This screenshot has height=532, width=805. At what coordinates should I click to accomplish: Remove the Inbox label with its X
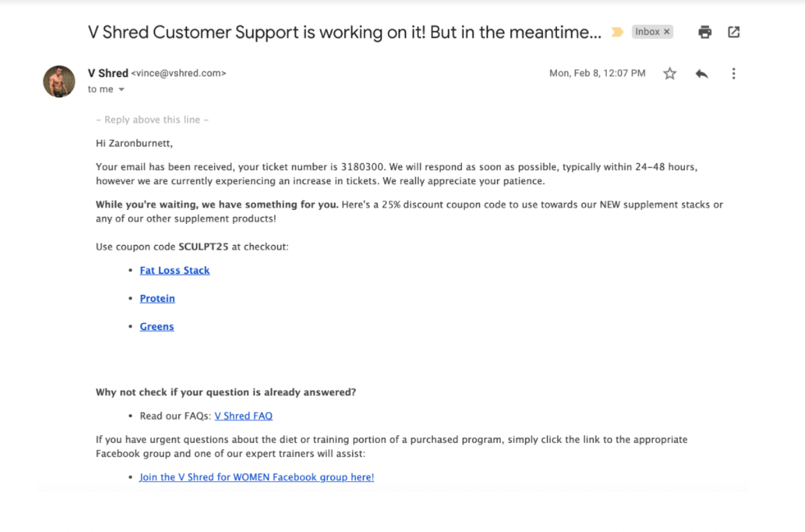[666, 32]
